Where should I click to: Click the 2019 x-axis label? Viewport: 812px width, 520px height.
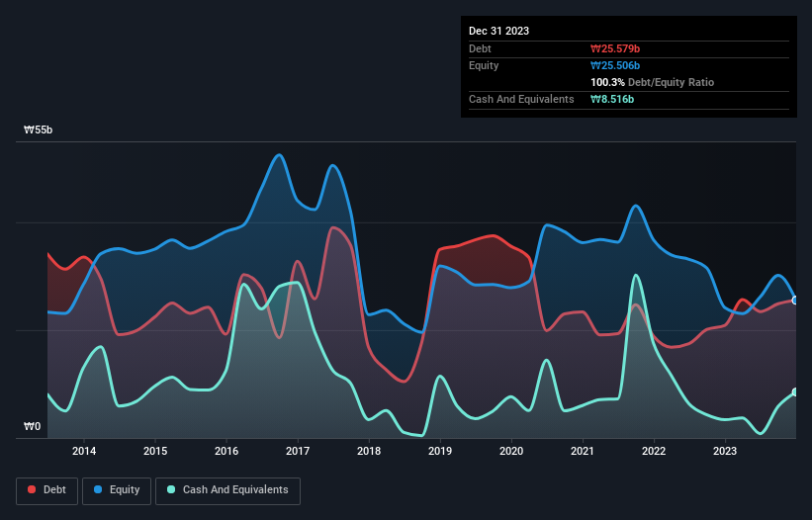pos(440,451)
